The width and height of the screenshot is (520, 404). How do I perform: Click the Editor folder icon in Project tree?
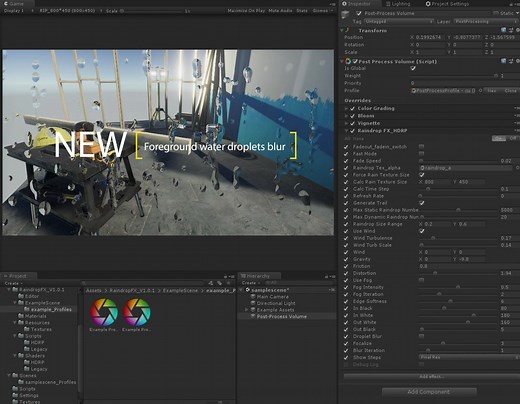21,296
